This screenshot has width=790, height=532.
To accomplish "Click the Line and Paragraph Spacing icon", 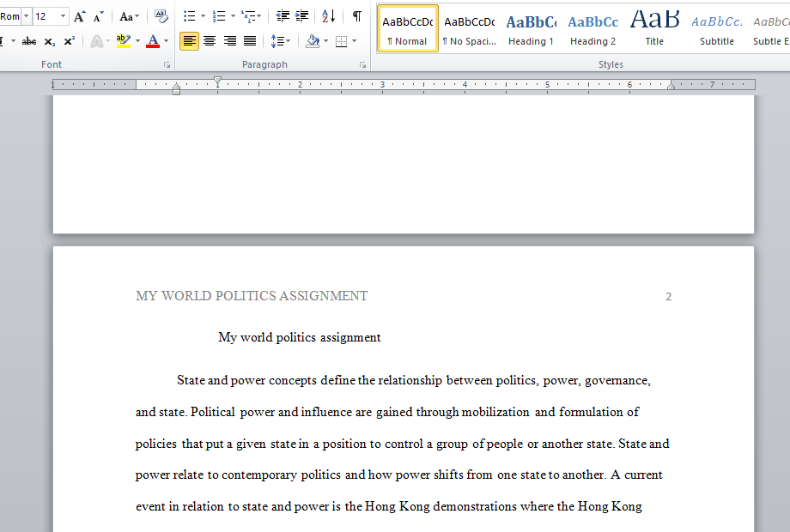I will tap(278, 41).
